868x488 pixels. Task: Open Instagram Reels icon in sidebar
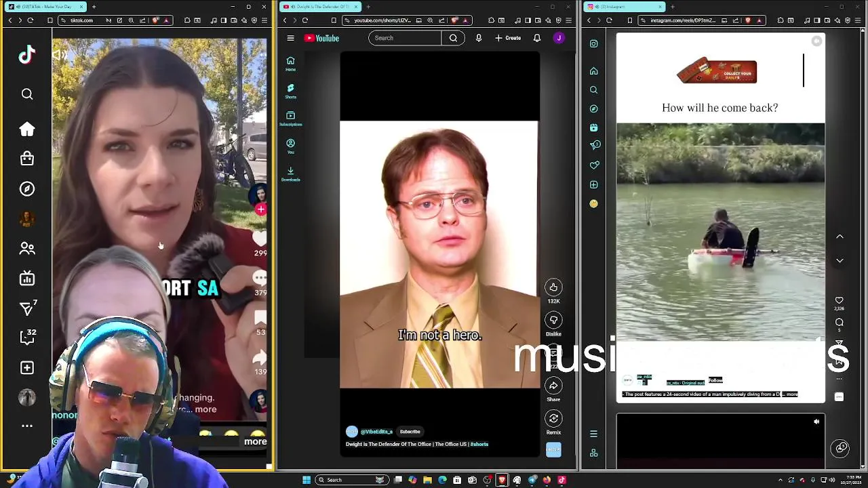[594, 127]
